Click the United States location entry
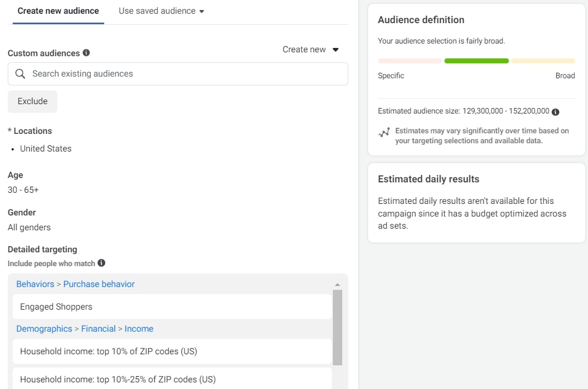 pyautogui.click(x=46, y=149)
